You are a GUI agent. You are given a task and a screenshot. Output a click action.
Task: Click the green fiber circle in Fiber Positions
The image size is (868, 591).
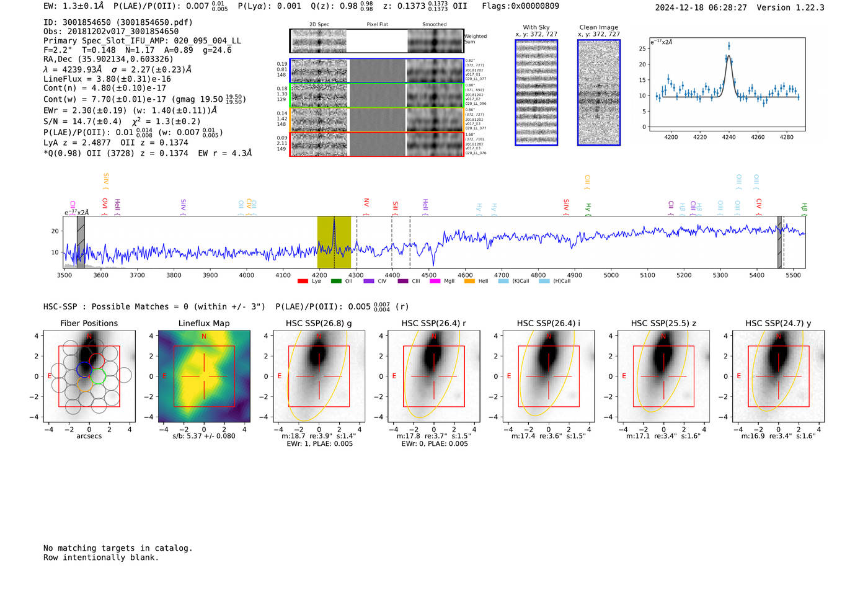click(x=98, y=376)
